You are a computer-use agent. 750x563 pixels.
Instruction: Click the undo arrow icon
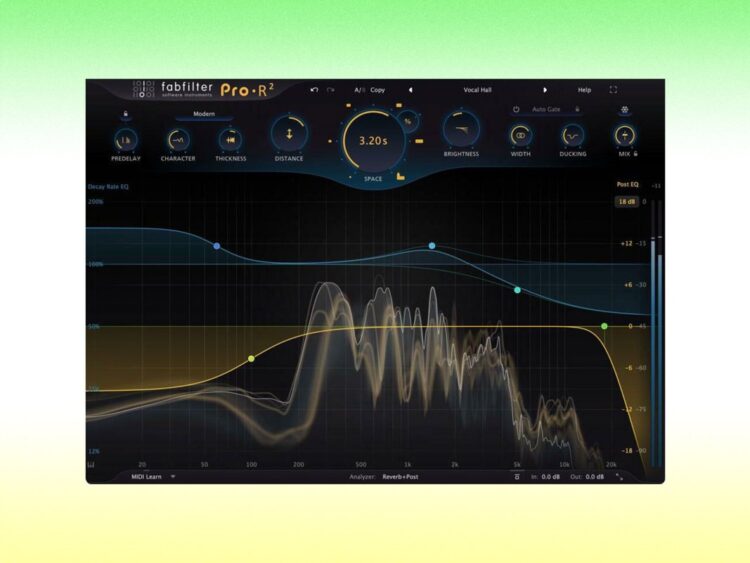coord(314,90)
